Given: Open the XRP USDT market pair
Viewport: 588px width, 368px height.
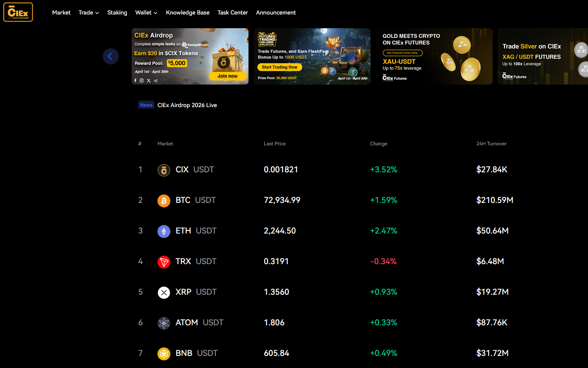Looking at the screenshot, I should click(196, 292).
